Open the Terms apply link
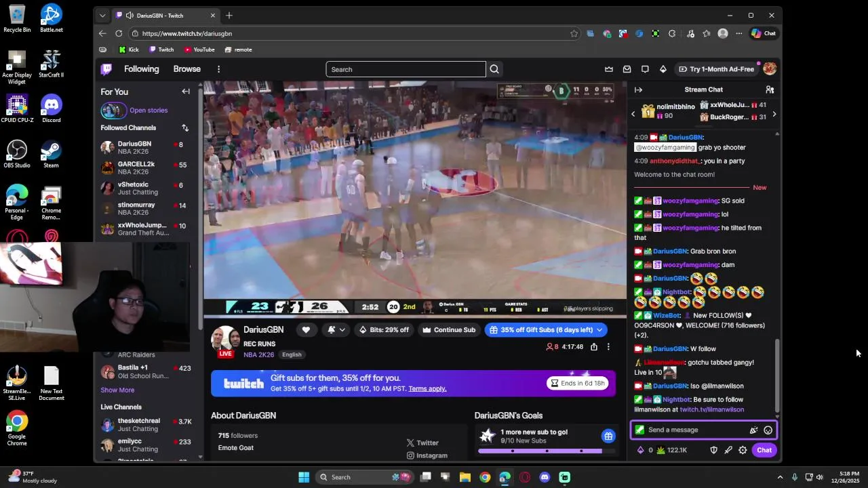 [x=427, y=389]
